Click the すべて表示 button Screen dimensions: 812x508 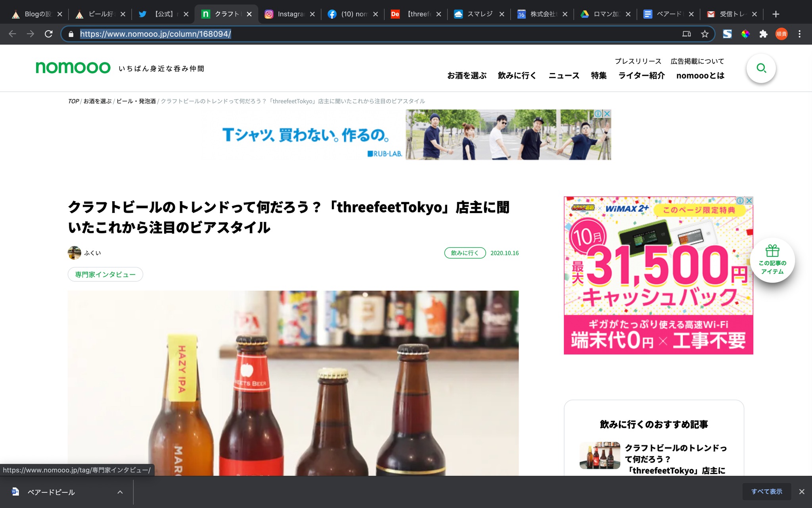tap(766, 492)
